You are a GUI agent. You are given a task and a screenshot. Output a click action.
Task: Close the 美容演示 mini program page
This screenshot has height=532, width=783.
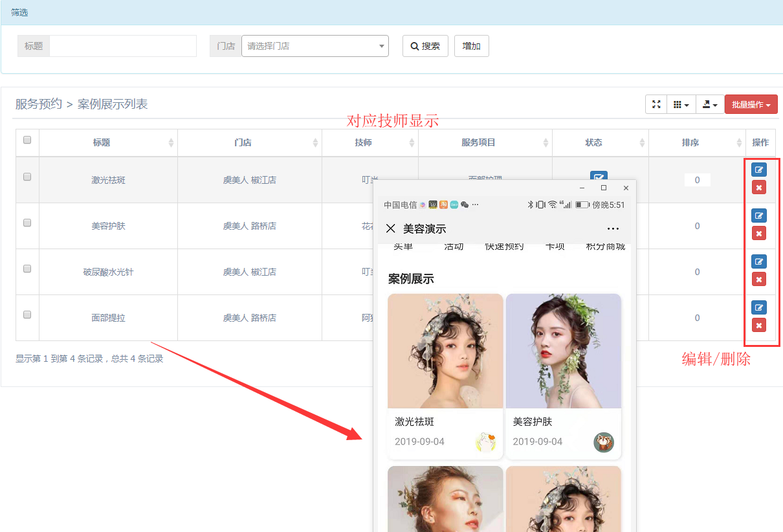click(x=390, y=228)
